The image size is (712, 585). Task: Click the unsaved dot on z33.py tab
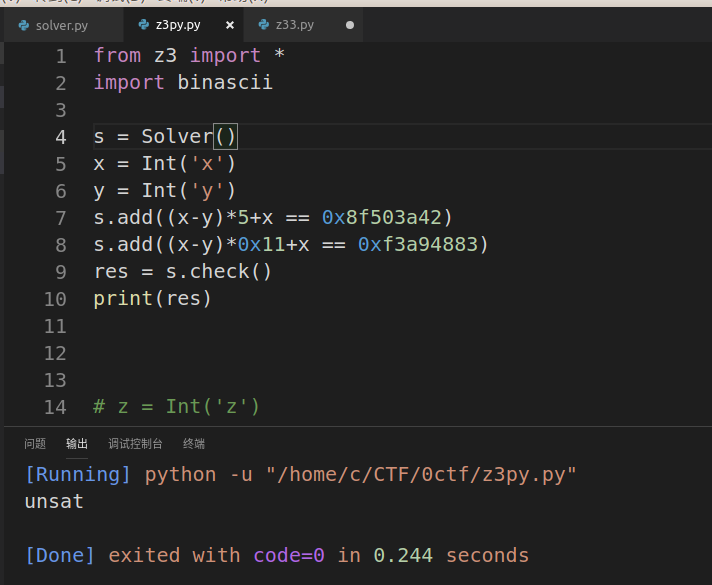pos(349,25)
